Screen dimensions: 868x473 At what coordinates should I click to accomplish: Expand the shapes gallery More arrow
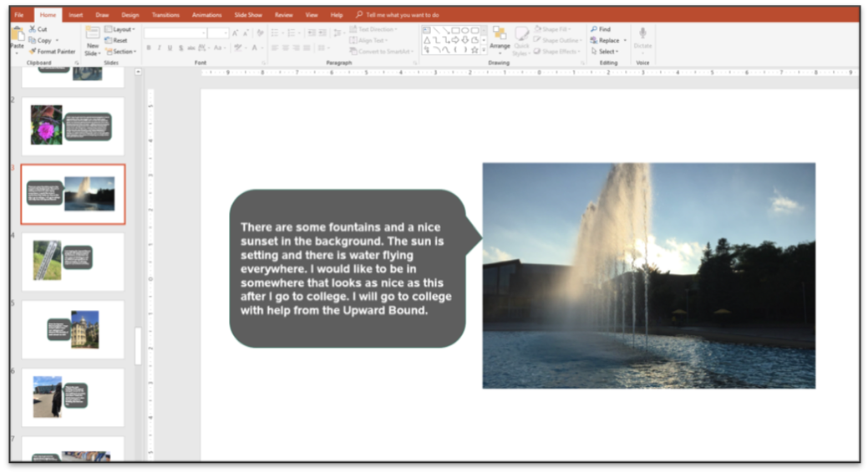coord(484,50)
